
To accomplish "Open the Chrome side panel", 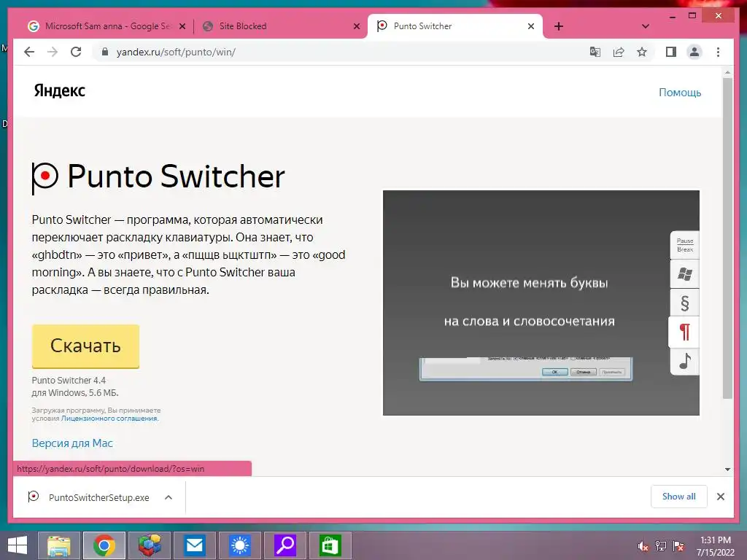I will click(x=671, y=52).
